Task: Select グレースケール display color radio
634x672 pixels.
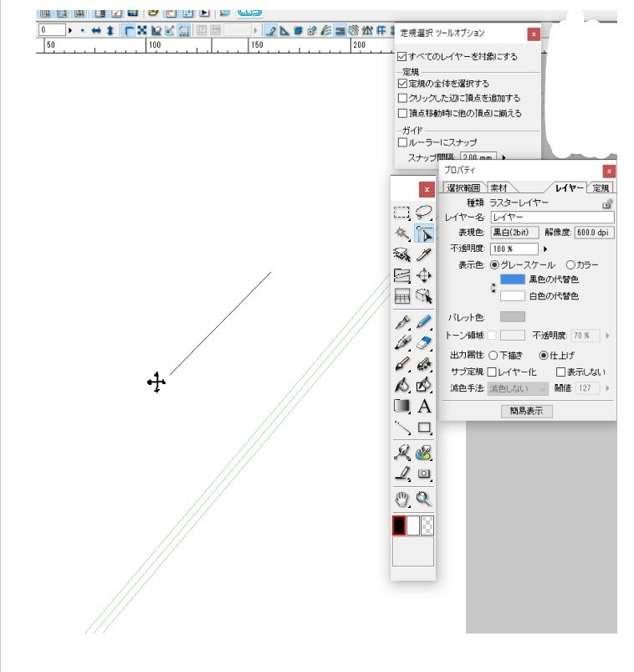Action: [494, 264]
